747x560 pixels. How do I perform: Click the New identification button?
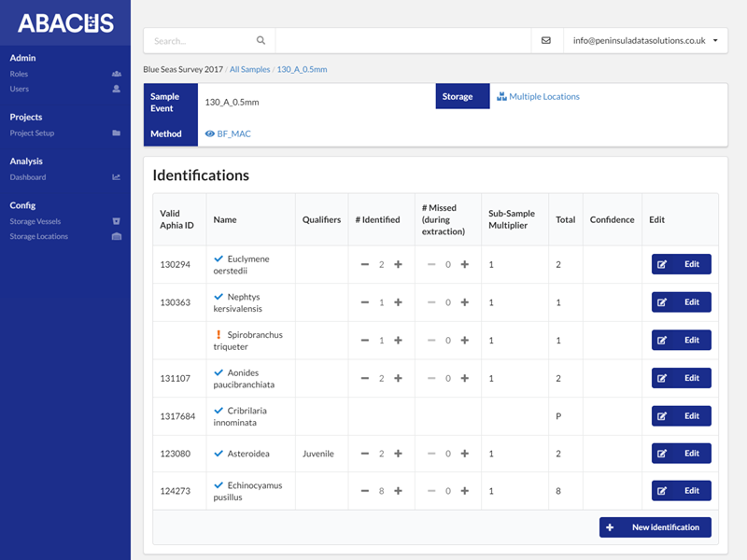coord(655,527)
